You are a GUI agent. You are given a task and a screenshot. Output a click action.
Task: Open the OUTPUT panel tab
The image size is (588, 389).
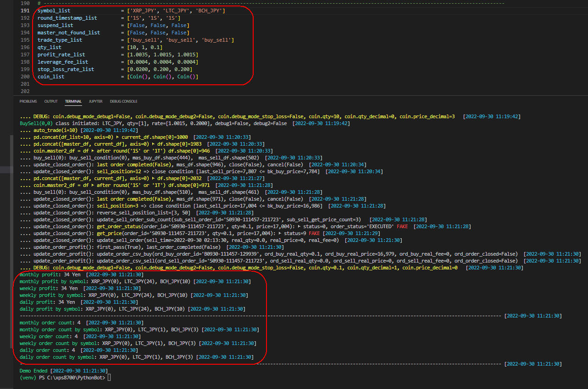(x=51, y=101)
